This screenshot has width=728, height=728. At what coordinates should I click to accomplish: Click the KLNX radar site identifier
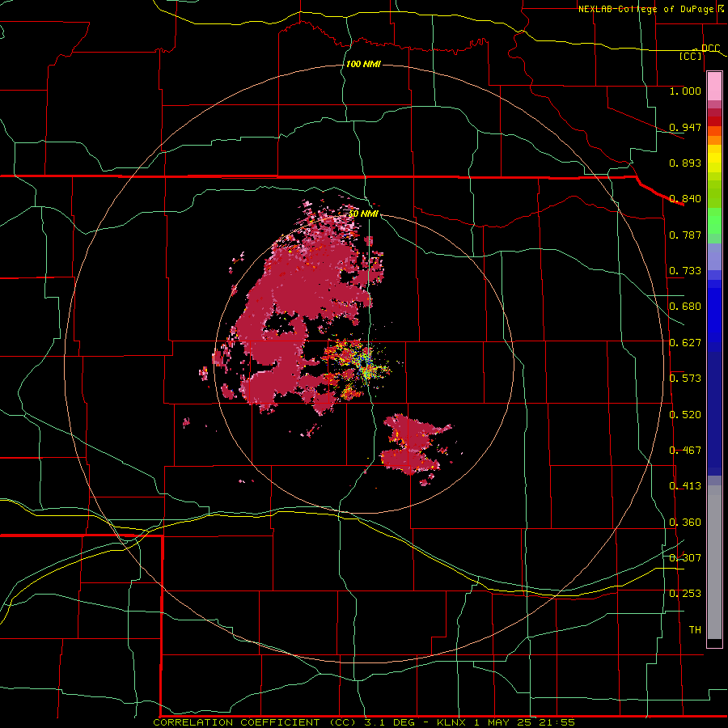click(453, 722)
